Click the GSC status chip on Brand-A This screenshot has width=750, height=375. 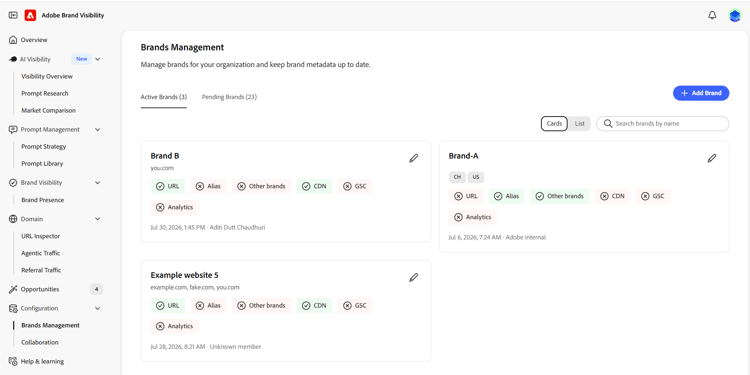point(653,196)
